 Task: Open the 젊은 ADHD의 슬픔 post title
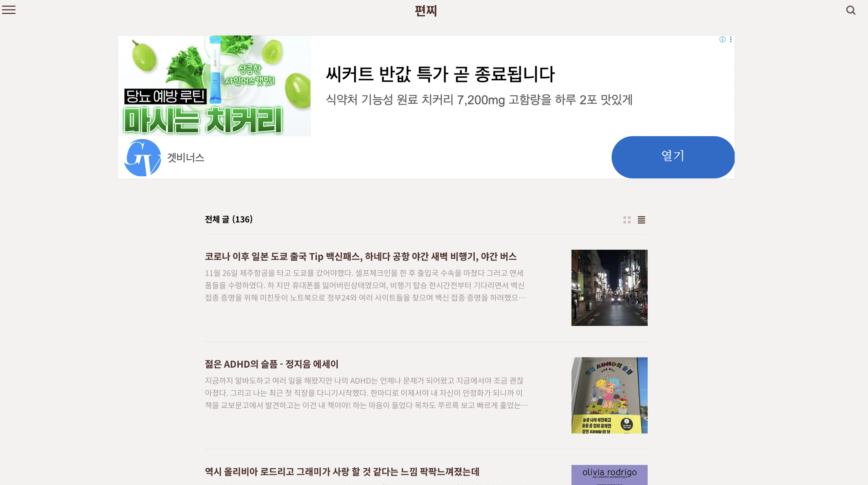click(272, 364)
